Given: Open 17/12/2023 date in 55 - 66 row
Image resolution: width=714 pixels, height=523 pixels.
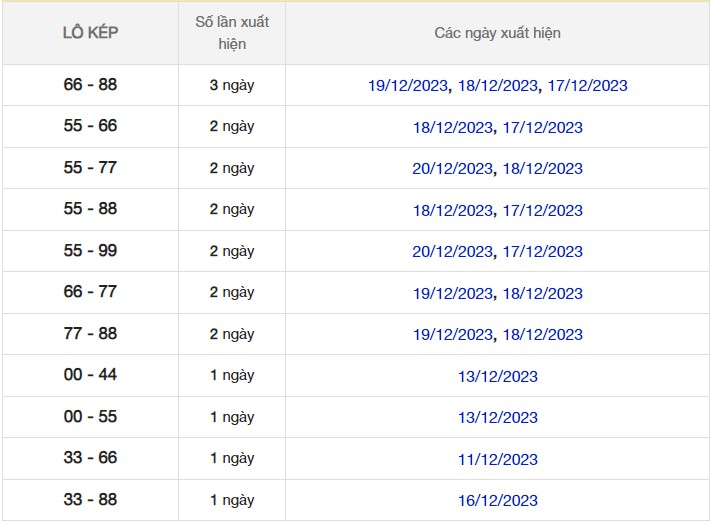Looking at the screenshot, I should click(x=542, y=128).
